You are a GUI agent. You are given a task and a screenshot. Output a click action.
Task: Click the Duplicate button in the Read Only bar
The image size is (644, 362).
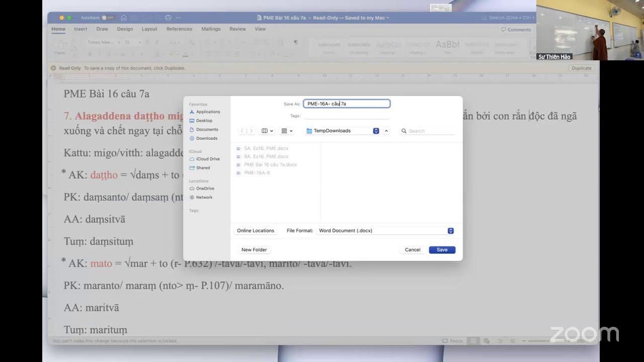(581, 68)
